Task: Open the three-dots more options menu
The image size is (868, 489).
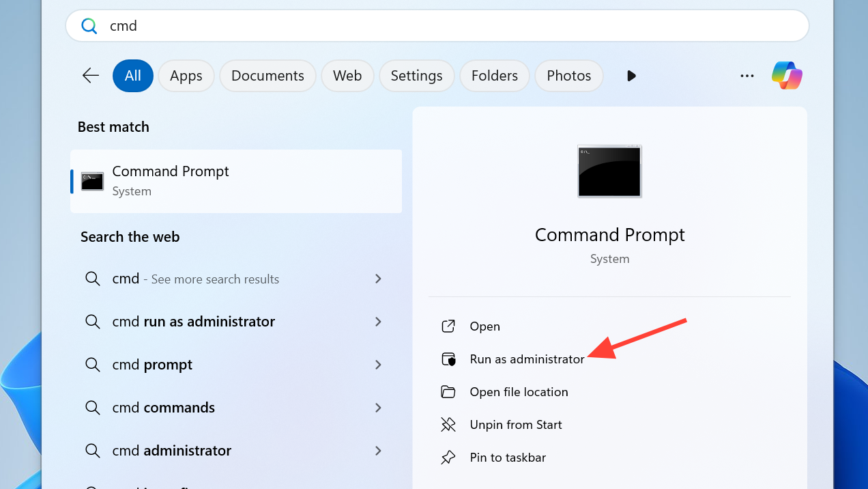Action: [747, 76]
